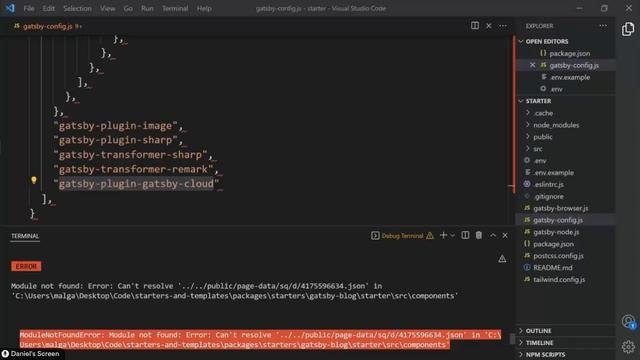This screenshot has height=360, width=640.
Task: Open .env.example in STARTER tree
Action: [x=553, y=173]
